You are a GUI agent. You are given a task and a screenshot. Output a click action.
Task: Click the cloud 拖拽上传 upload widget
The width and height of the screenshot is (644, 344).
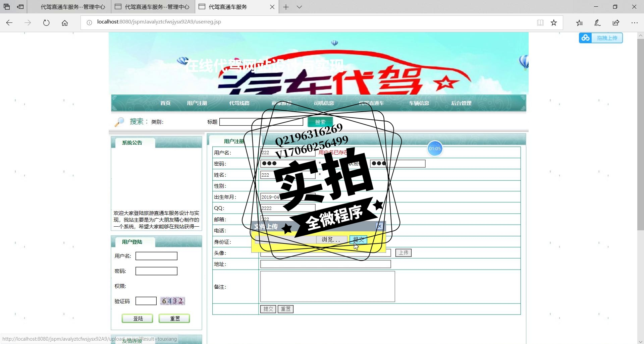600,38
